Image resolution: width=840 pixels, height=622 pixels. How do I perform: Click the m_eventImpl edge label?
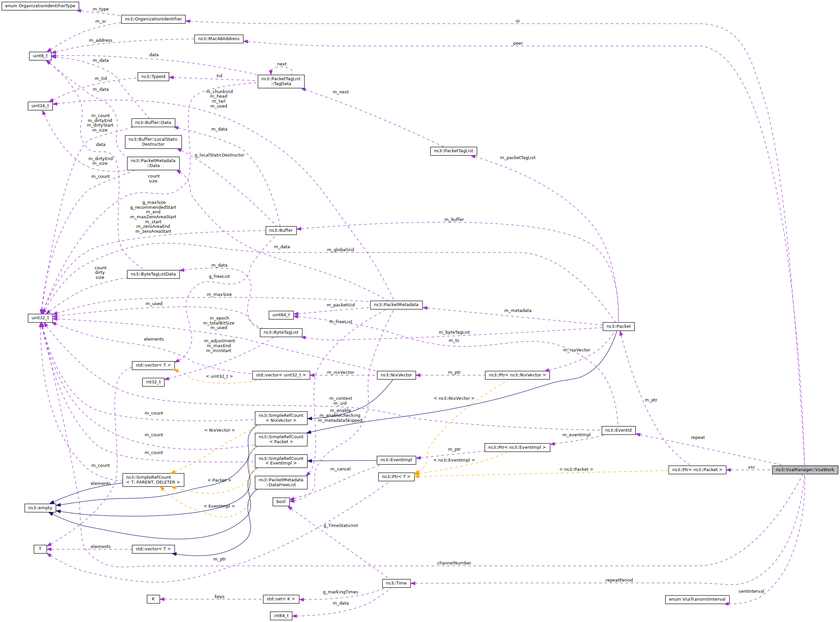576,435
